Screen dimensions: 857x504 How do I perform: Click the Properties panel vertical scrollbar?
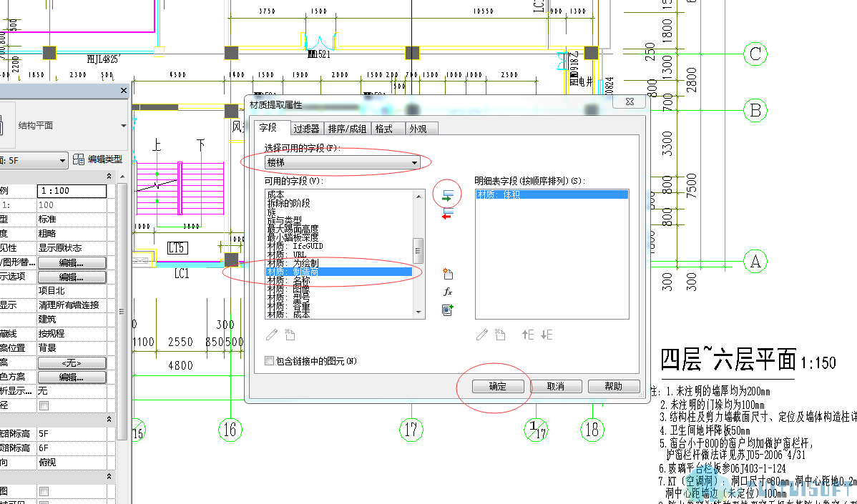coord(122,311)
